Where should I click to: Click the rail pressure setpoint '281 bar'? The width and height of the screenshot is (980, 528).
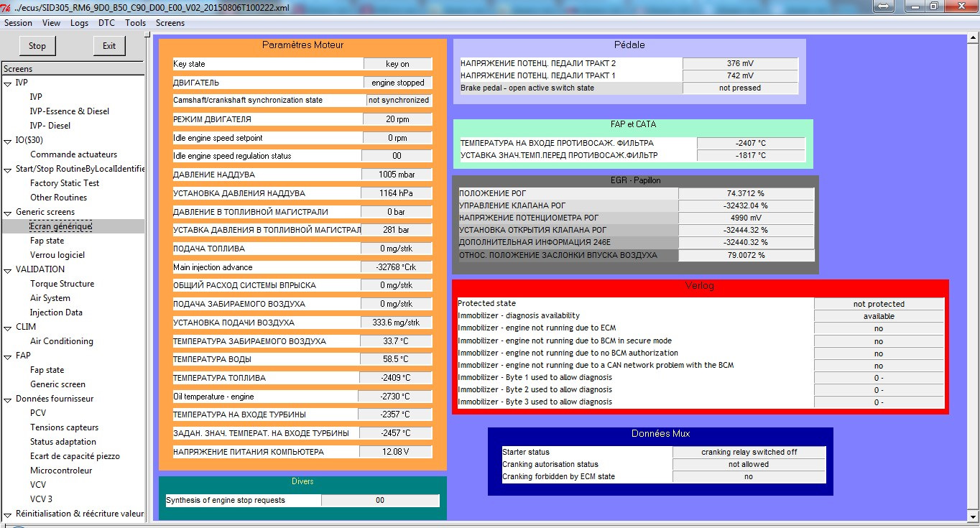coord(397,230)
